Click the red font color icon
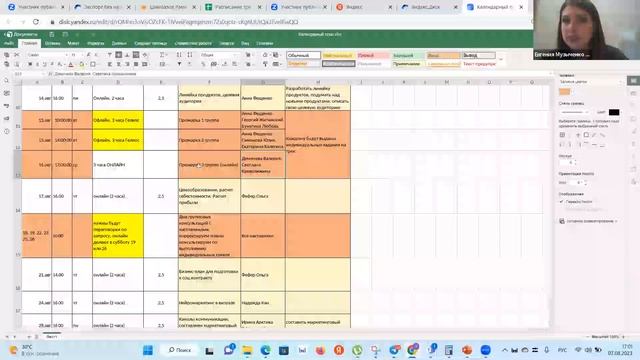 coord(71,64)
